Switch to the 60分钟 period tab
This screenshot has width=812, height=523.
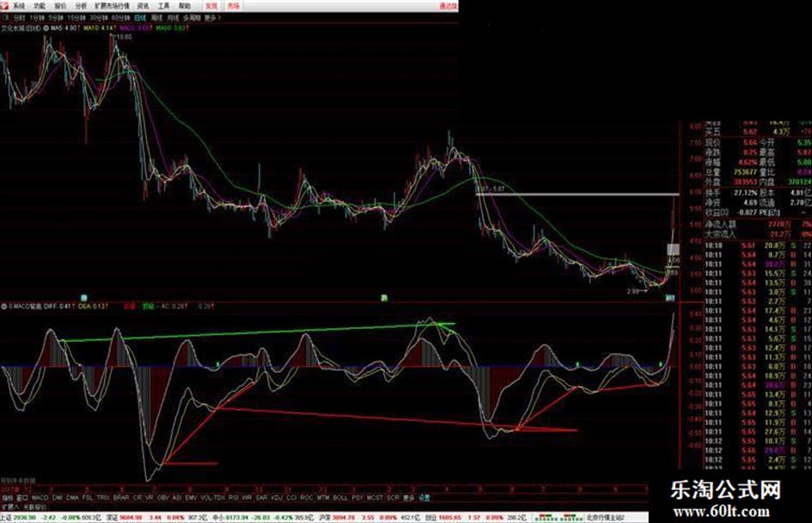[x=120, y=18]
